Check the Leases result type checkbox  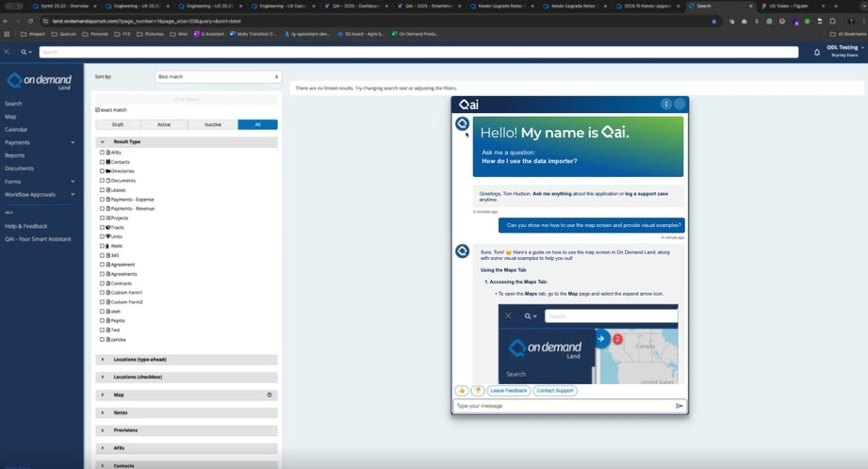click(103, 189)
